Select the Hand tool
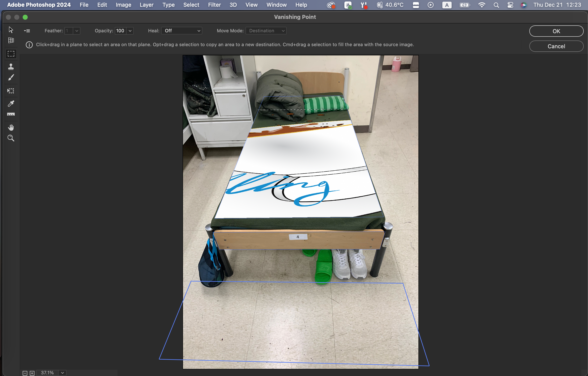 (x=11, y=127)
